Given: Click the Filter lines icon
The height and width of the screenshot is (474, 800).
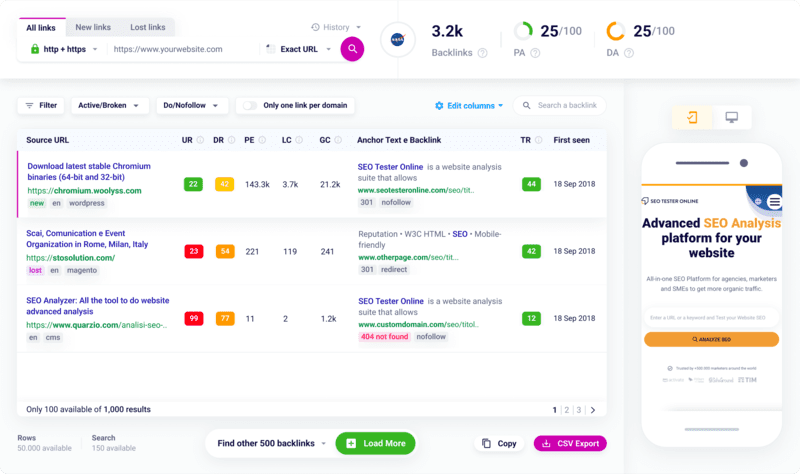Looking at the screenshot, I should click(30, 106).
